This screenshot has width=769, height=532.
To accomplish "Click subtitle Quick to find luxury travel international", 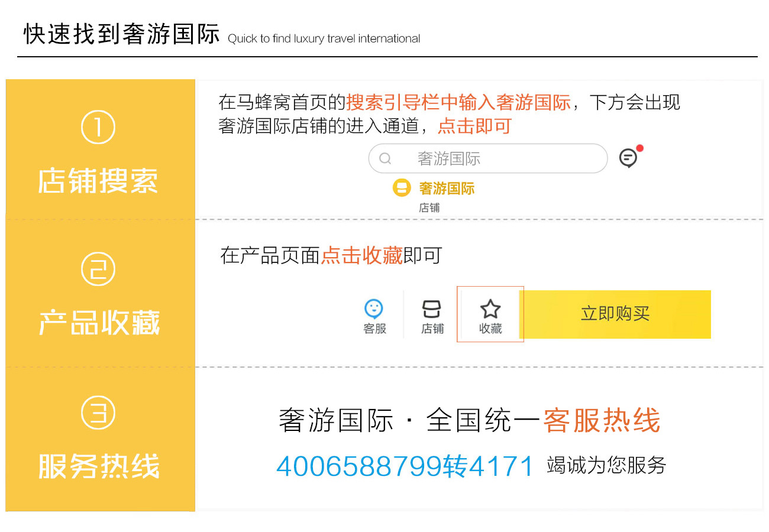I will tap(324, 39).
